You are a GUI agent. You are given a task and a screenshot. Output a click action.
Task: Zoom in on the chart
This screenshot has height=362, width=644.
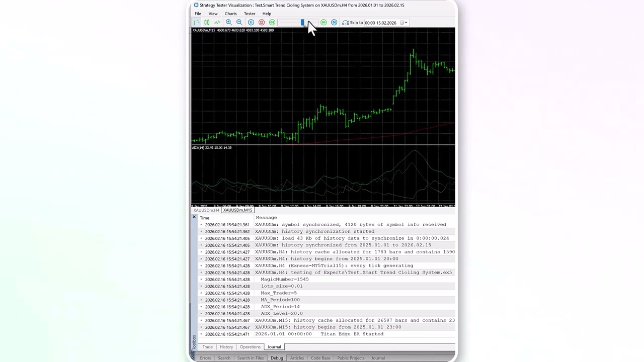click(229, 23)
